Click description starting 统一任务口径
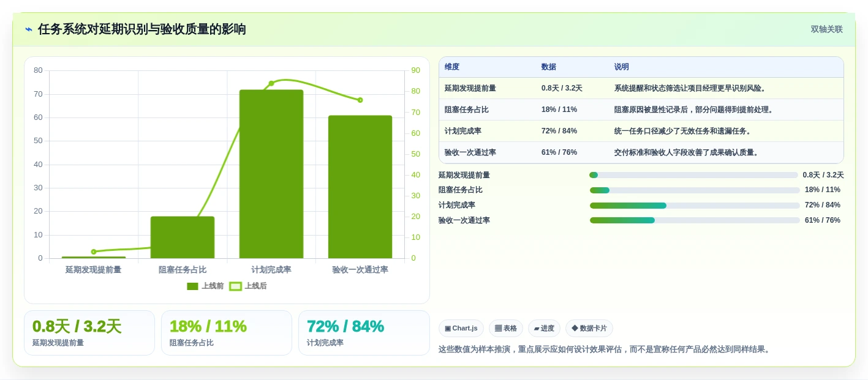Screen dimensions: 868x380 click(x=684, y=132)
